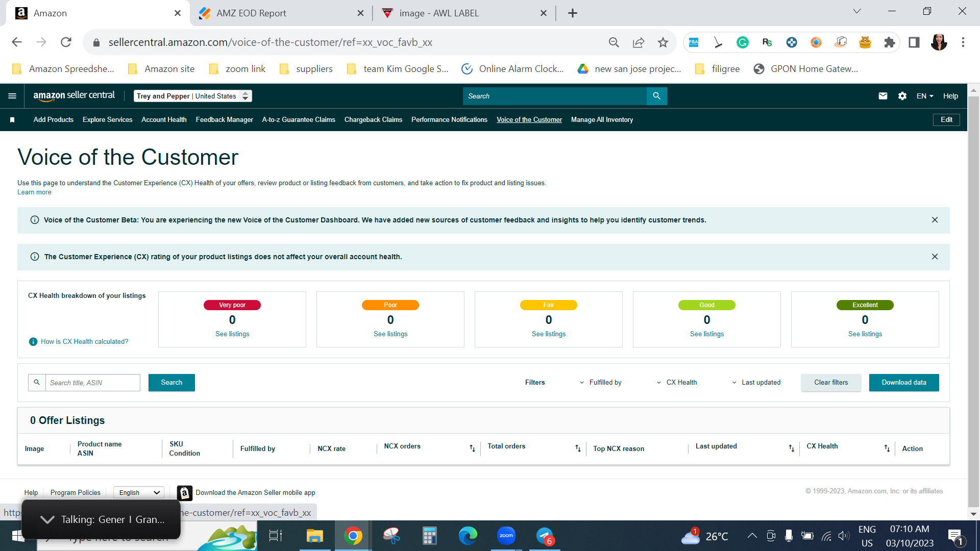Show hidden system tray icons
This screenshot has height=551, width=980.
(x=752, y=536)
